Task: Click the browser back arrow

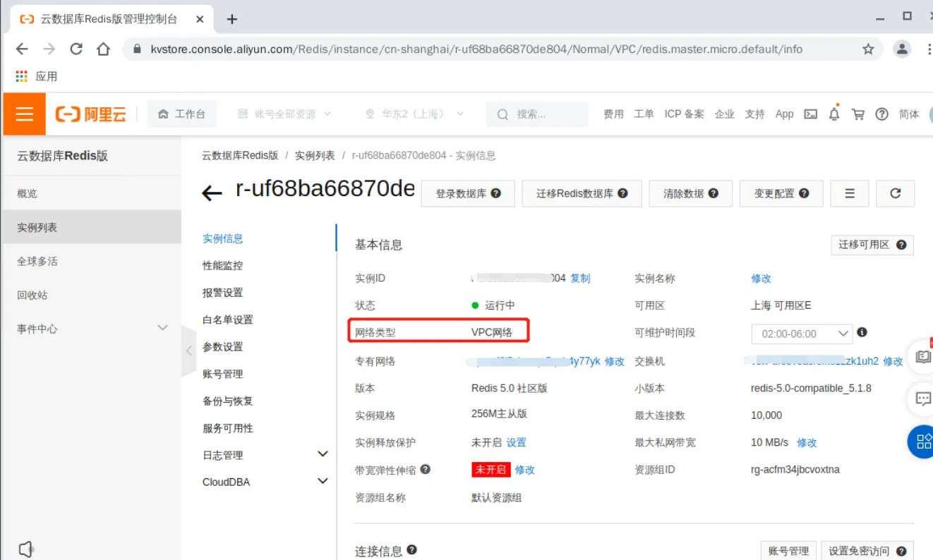Action: [22, 49]
